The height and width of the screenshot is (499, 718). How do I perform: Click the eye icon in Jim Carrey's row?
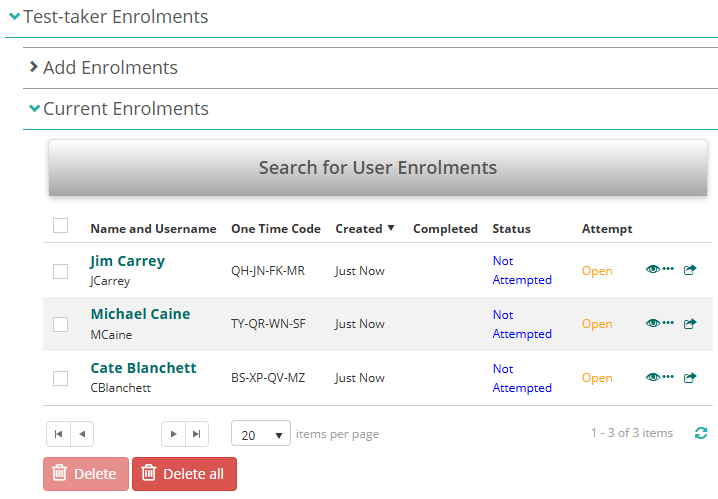653,270
